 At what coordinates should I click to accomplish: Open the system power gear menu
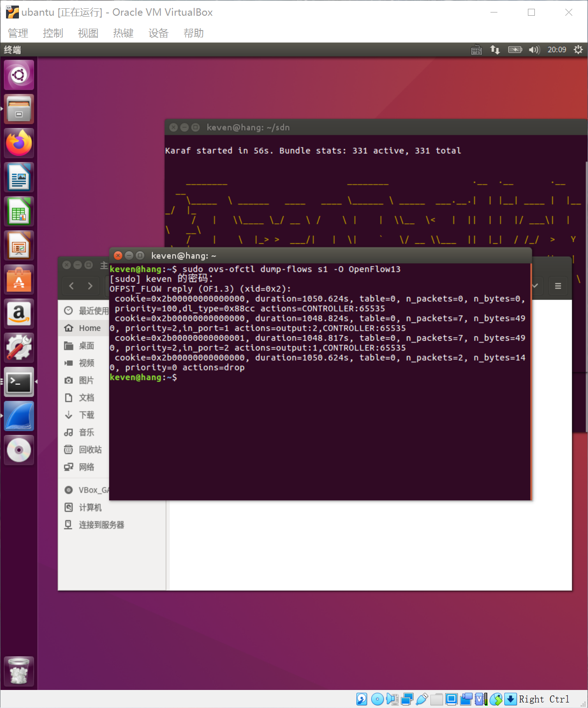click(578, 50)
